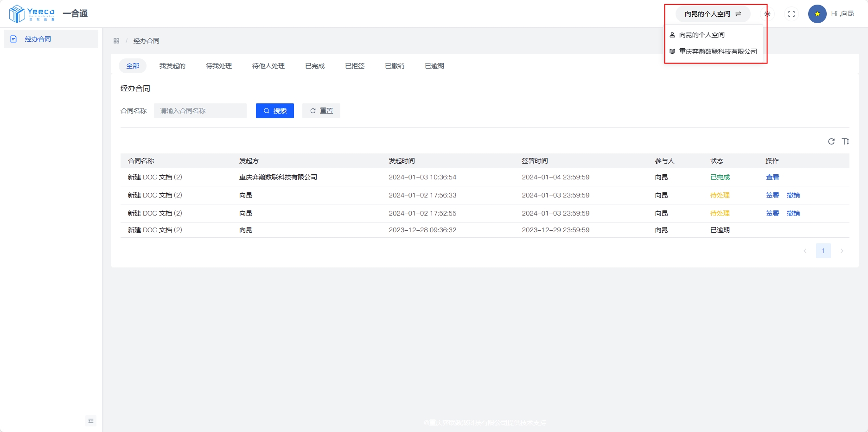868x432 pixels.
Task: Open the workspace switcher dropdown
Action: (713, 14)
